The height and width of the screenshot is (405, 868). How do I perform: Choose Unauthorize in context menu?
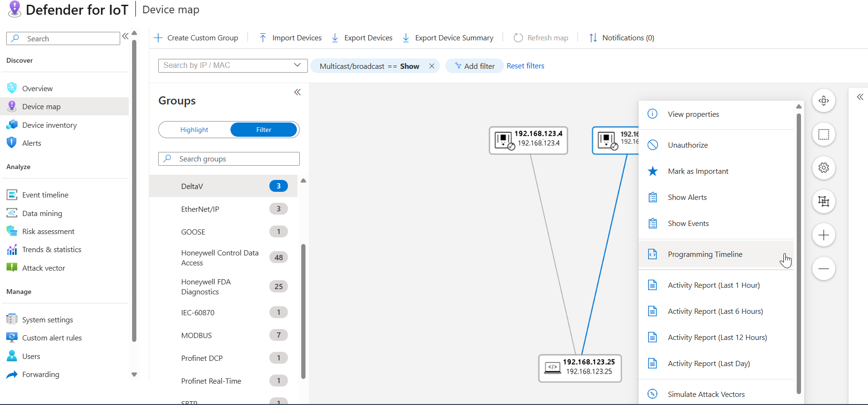pos(716,145)
